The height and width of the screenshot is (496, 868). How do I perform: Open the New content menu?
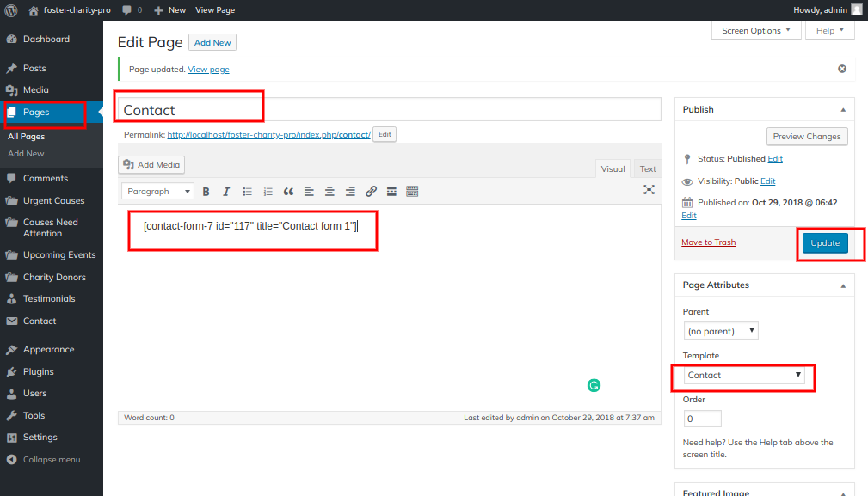pyautogui.click(x=170, y=10)
